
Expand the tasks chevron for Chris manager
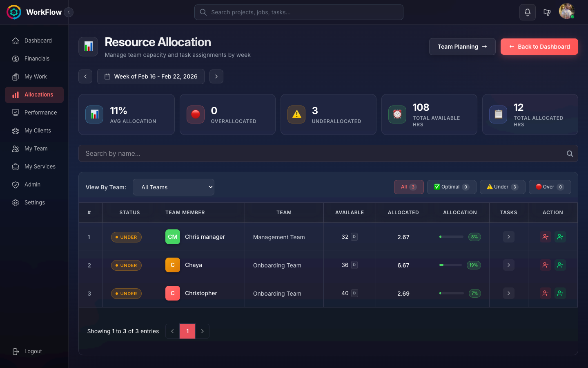pos(508,237)
